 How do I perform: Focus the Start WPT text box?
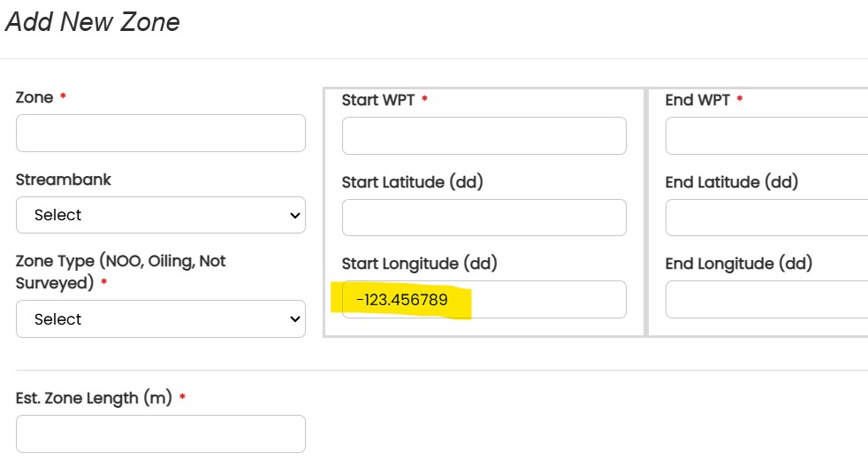point(483,136)
